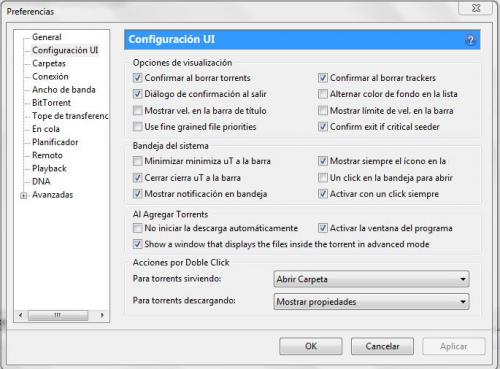This screenshot has width=500, height=369.
Task: Select Planificador in the tree
Action: [55, 142]
